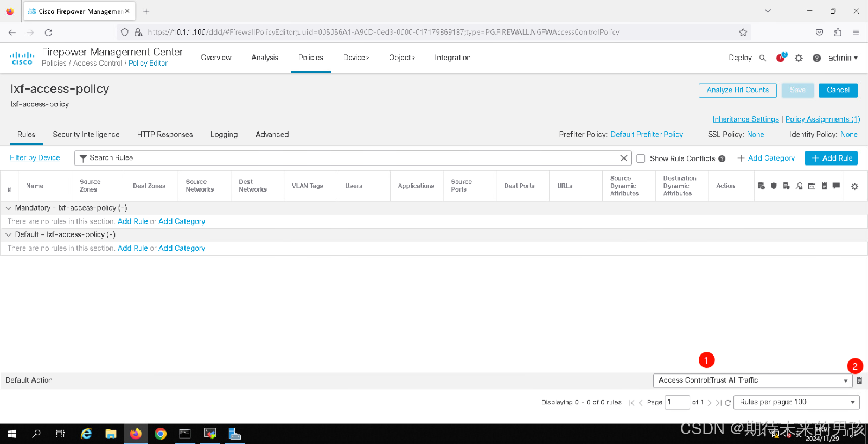This screenshot has height=444, width=868.
Task: Open the Overview menu
Action: [x=216, y=58]
